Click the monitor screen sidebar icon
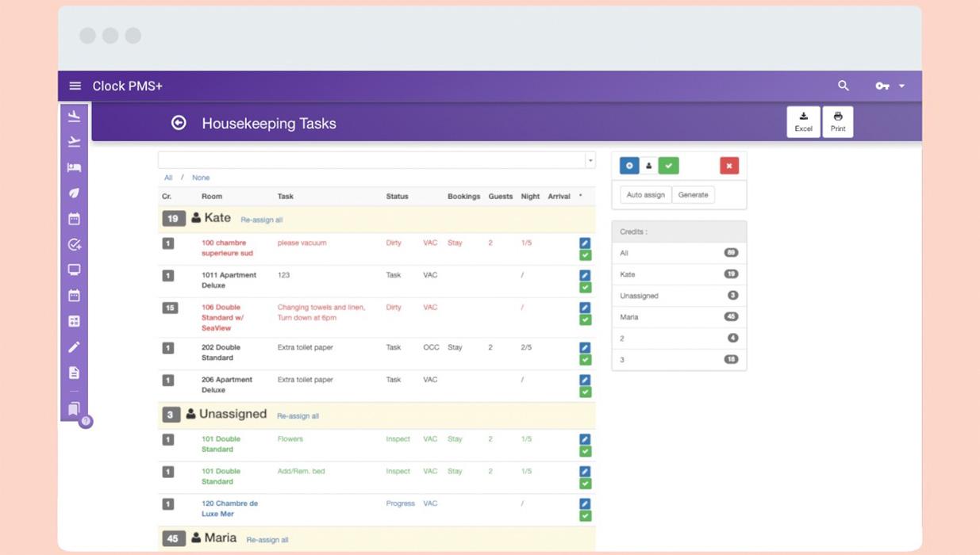Image resolution: width=980 pixels, height=555 pixels. point(74,270)
